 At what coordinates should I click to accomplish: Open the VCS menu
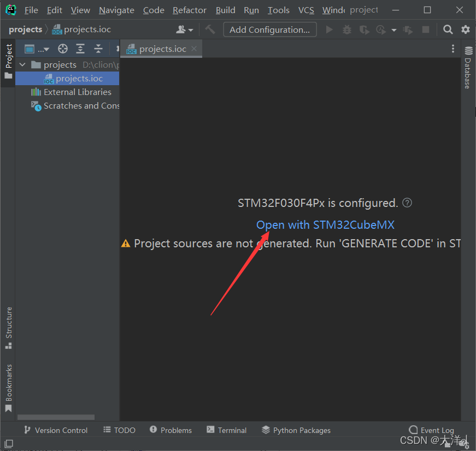point(306,10)
